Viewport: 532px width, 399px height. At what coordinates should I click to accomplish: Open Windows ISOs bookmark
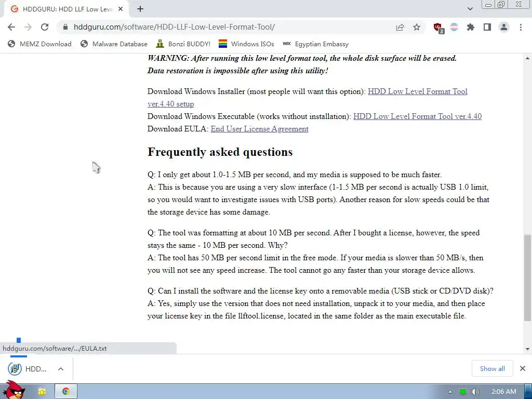[246, 44]
